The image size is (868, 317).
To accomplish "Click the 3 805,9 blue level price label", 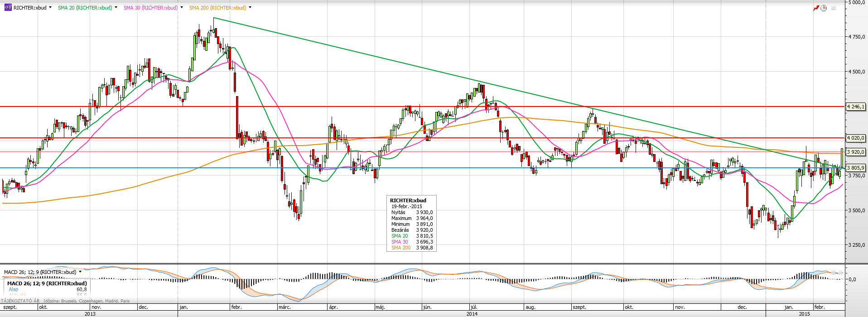I will click(856, 168).
